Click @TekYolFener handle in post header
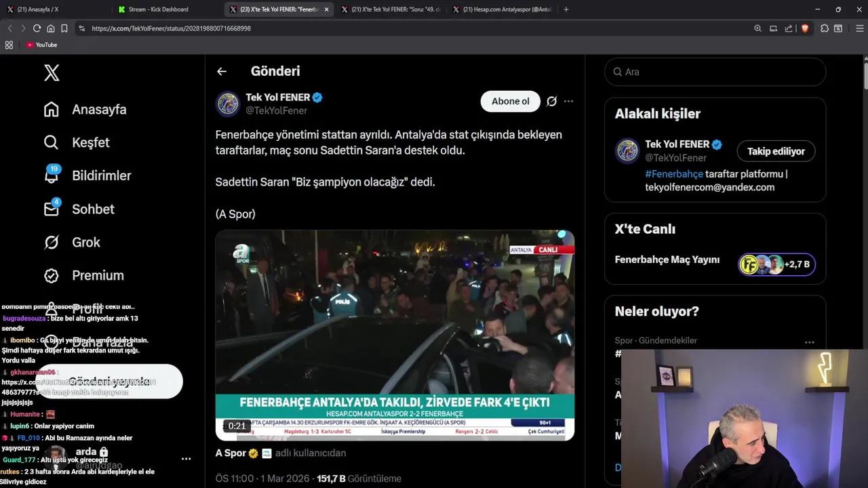The height and width of the screenshot is (488, 868). [276, 110]
